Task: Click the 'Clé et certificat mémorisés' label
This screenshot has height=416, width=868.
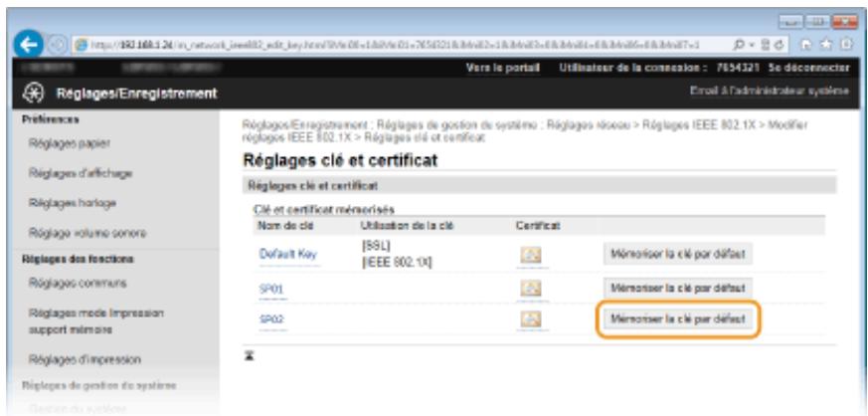Action: click(x=324, y=210)
